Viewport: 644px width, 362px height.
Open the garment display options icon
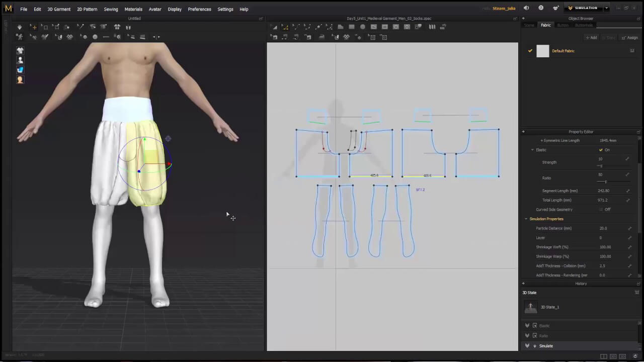pos(20,50)
